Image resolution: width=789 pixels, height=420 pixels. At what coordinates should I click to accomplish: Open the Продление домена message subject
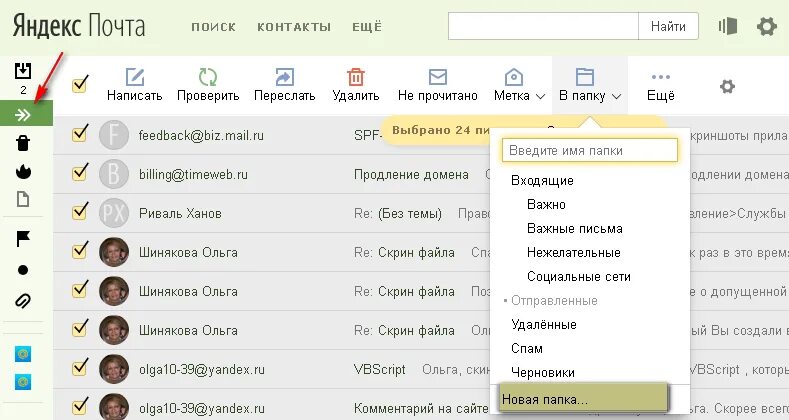(411, 175)
